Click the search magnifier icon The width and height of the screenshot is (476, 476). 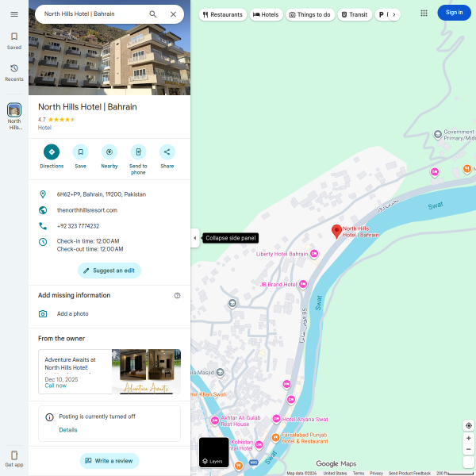pyautogui.click(x=153, y=14)
